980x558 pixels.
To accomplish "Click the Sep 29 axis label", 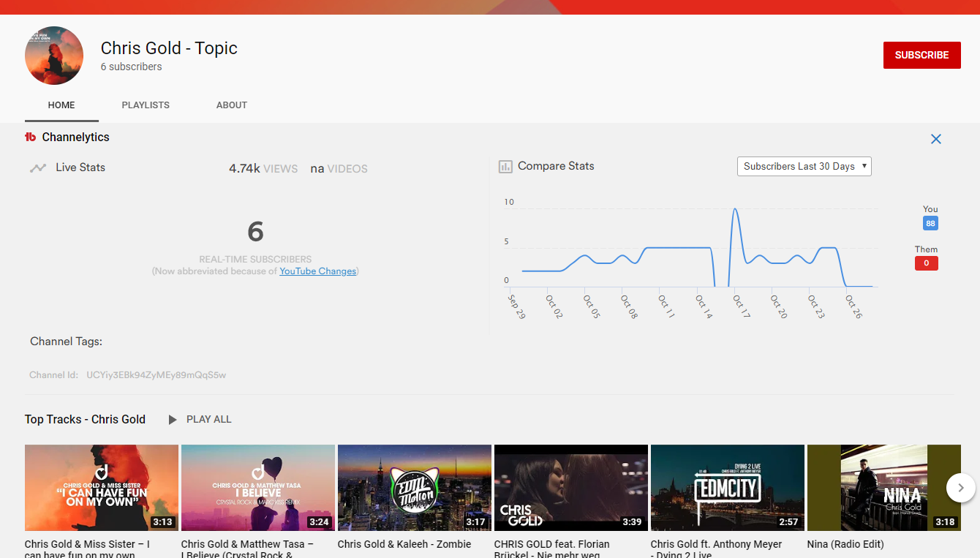I will pos(516,307).
